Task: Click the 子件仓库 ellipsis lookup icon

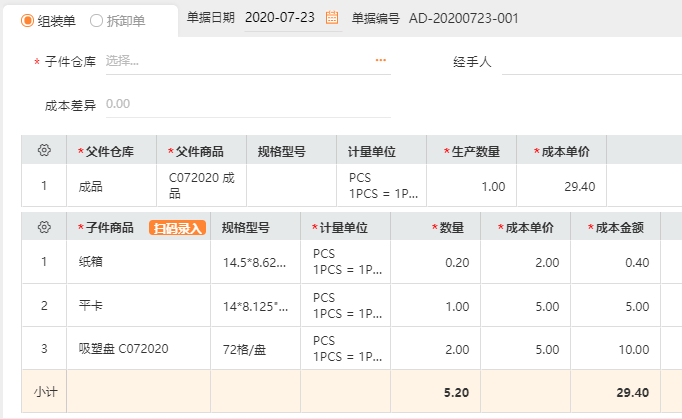Action: [380, 61]
